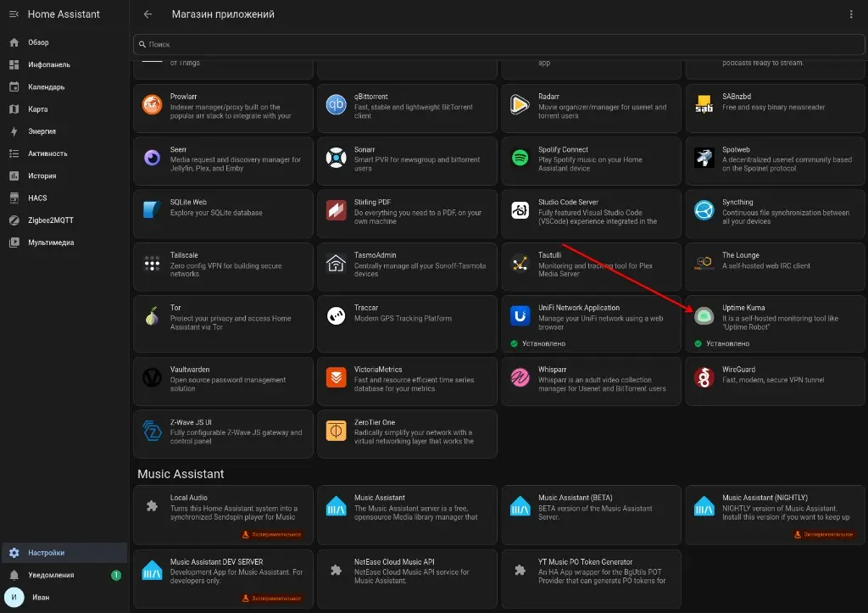868x613 pixels.
Task: Click the Syncthing app icon
Action: [x=704, y=210]
